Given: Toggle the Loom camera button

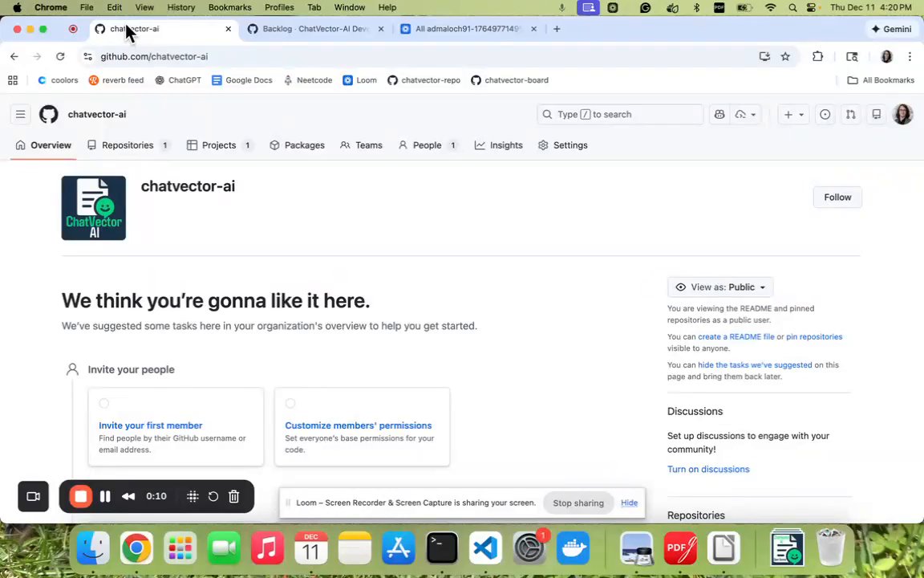Looking at the screenshot, I should (34, 497).
